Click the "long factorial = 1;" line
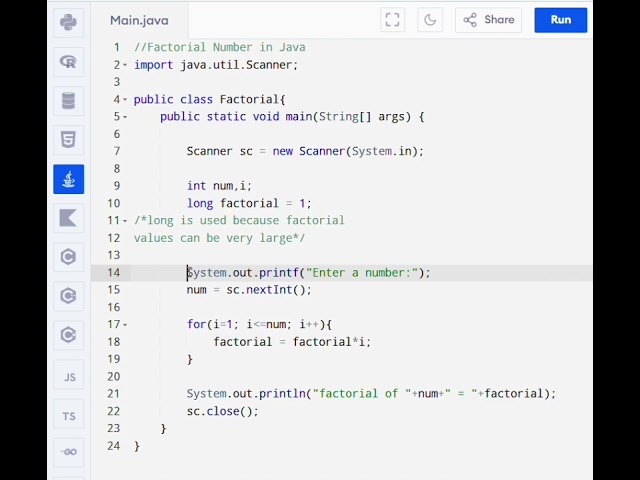This screenshot has height=480, width=640. pyautogui.click(x=249, y=203)
